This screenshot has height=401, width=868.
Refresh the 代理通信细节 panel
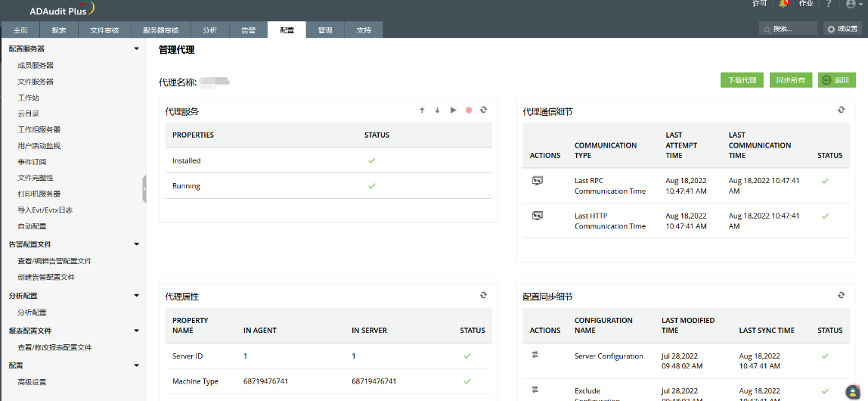click(x=841, y=110)
